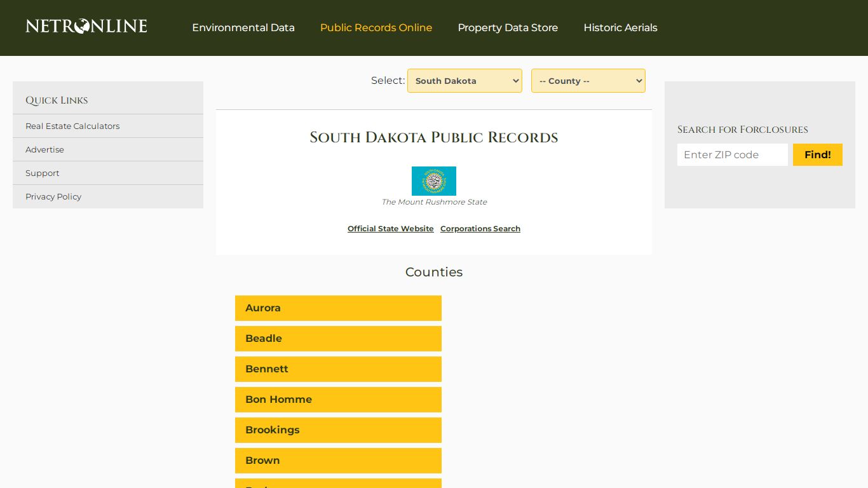Open Environmental Data menu item
The image size is (868, 488).
point(243,28)
